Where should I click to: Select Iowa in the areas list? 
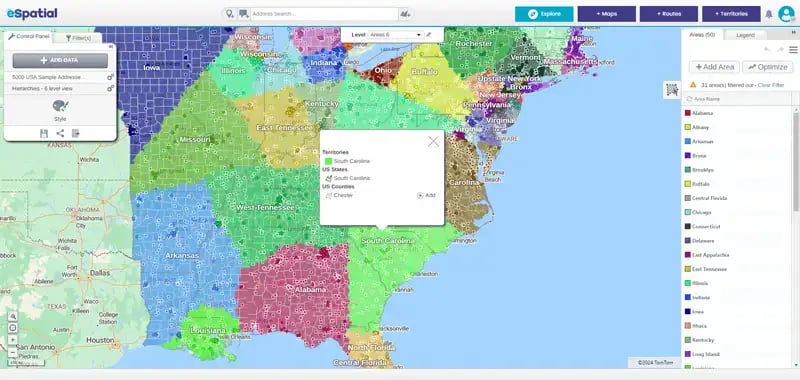(x=697, y=312)
